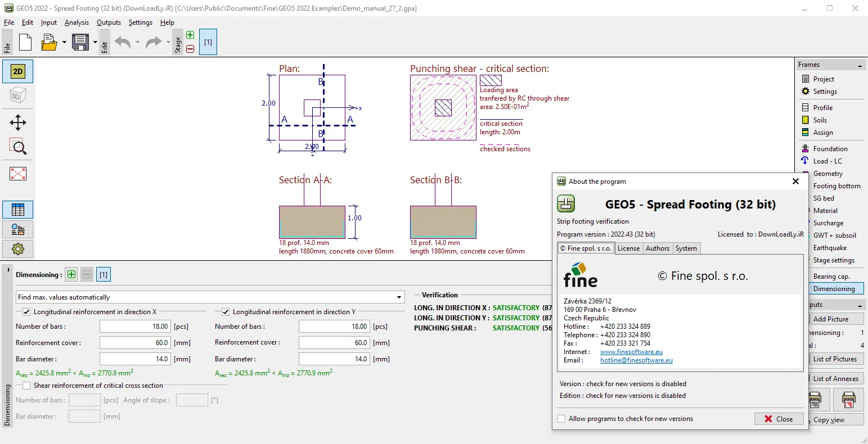This screenshot has width=868, height=444.
Task: Add a construction stage with green plus
Action: pyautogui.click(x=190, y=35)
